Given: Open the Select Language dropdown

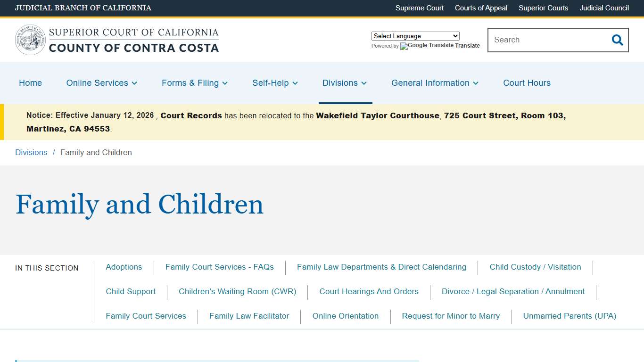Looking at the screenshot, I should [415, 36].
